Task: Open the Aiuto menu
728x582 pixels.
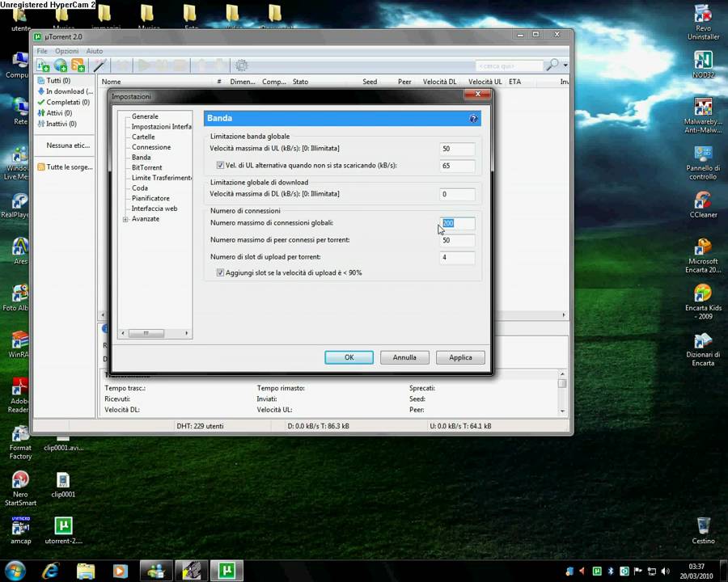Action: click(95, 51)
